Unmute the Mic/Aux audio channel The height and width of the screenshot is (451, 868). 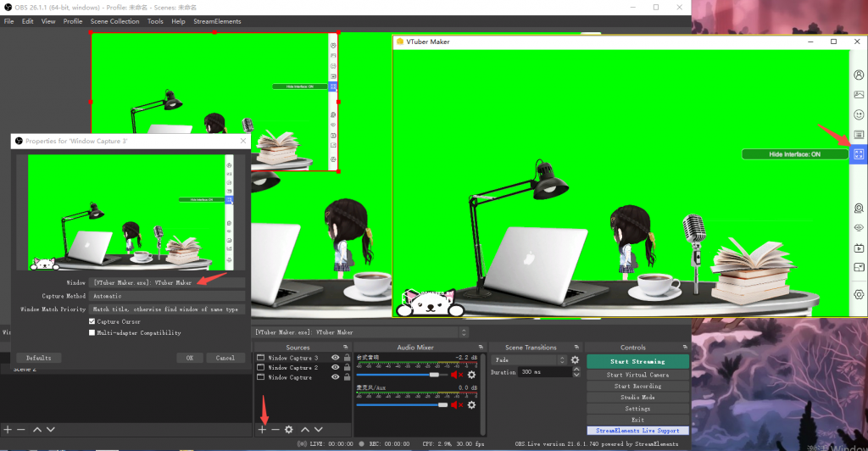coord(456,405)
